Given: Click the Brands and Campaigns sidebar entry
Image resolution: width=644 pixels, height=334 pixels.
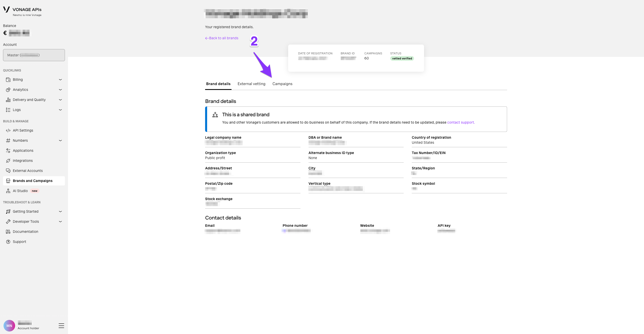Looking at the screenshot, I should (32, 180).
